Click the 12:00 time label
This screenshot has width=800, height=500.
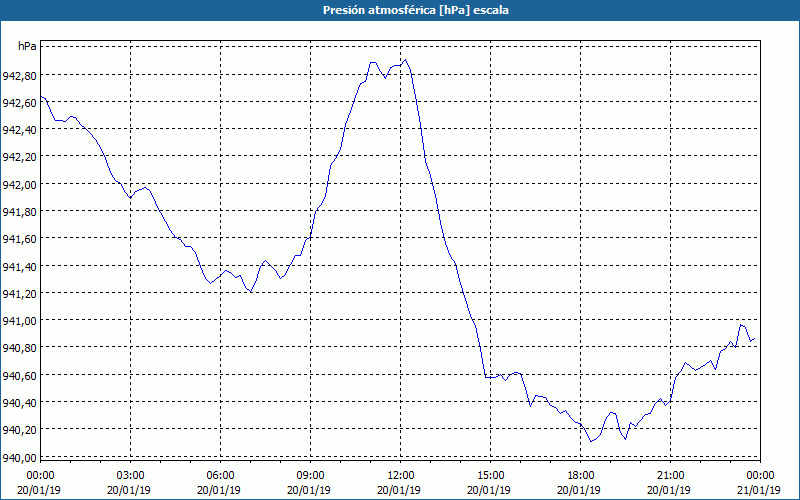click(x=401, y=476)
